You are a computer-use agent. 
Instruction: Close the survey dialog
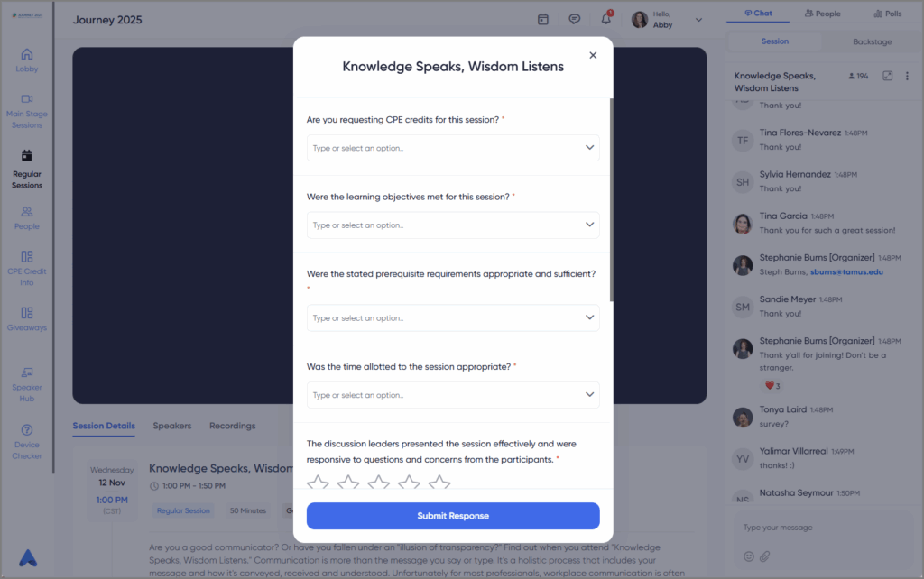point(593,55)
